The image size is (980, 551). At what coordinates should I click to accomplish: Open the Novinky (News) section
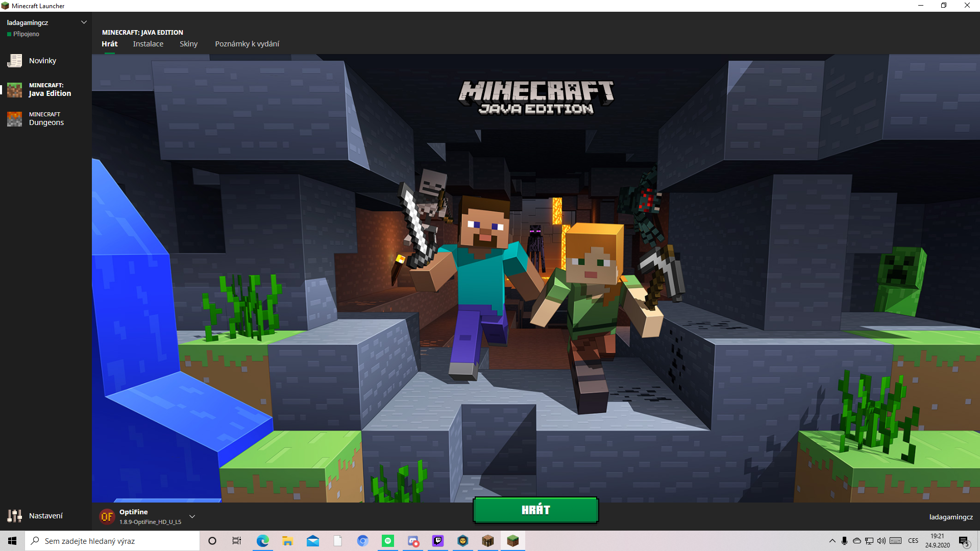pos(42,60)
